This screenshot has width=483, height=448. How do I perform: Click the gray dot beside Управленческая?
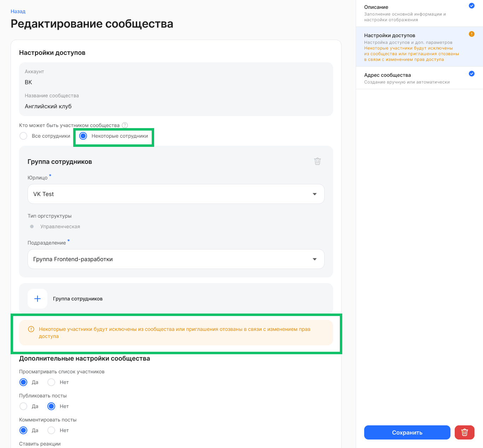click(x=31, y=226)
